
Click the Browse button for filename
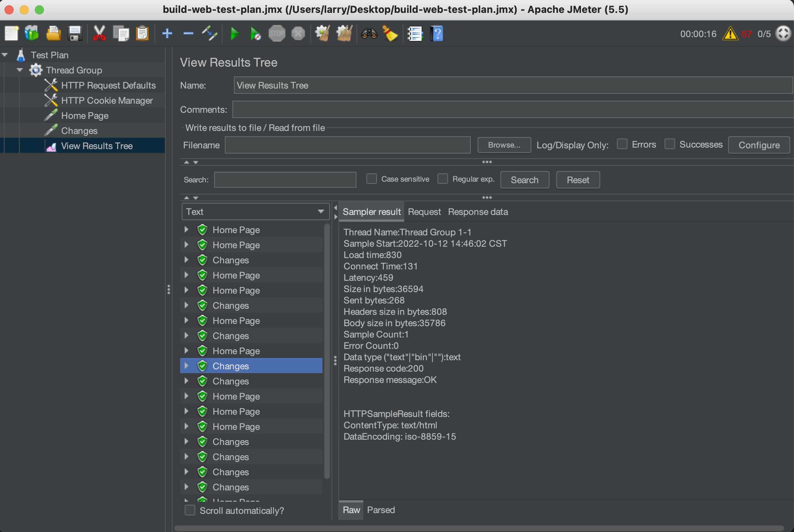point(503,145)
